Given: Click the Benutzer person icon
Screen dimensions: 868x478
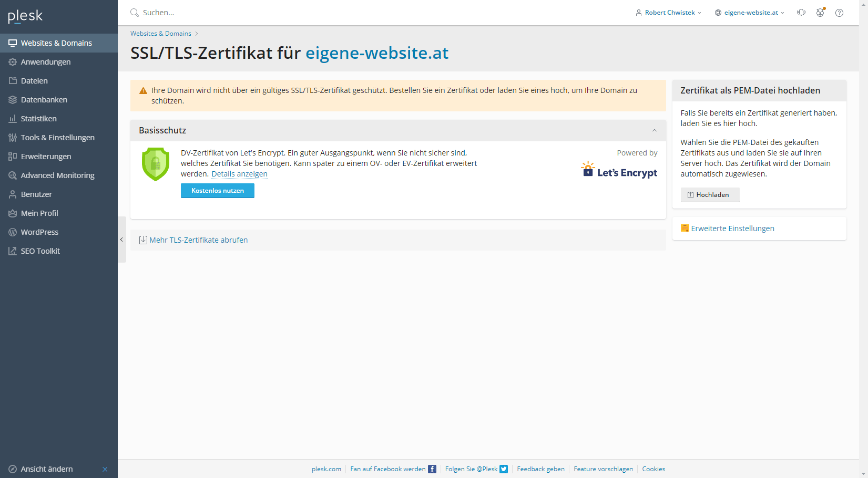Looking at the screenshot, I should (x=13, y=194).
